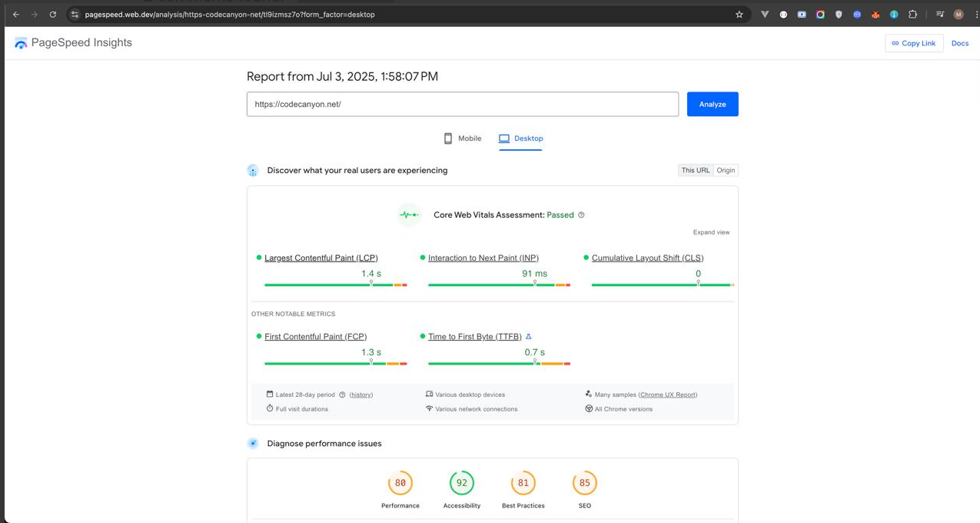The height and width of the screenshot is (523, 980).
Task: Open the Chrome profile avatar M
Action: (958, 14)
